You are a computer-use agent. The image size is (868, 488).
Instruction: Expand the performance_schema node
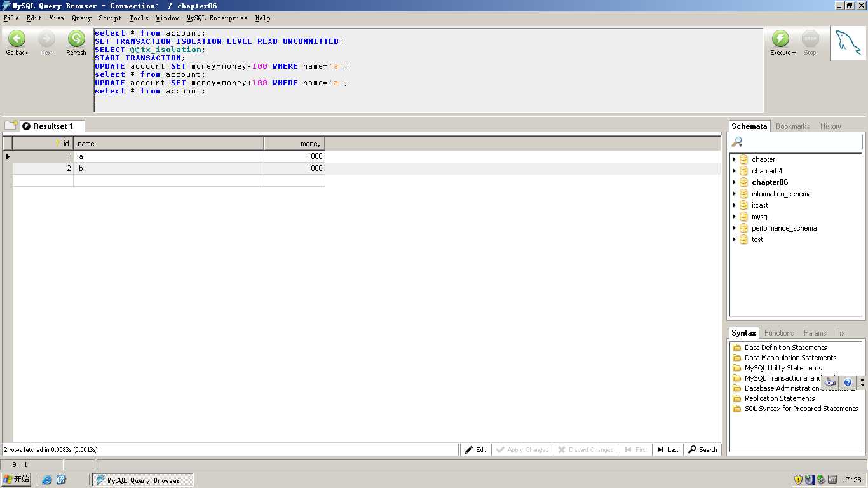(x=734, y=228)
